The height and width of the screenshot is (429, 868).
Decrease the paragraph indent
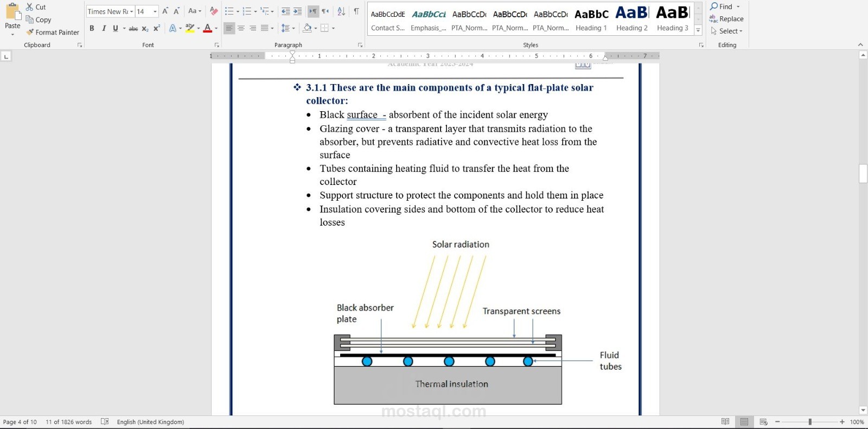tap(285, 11)
